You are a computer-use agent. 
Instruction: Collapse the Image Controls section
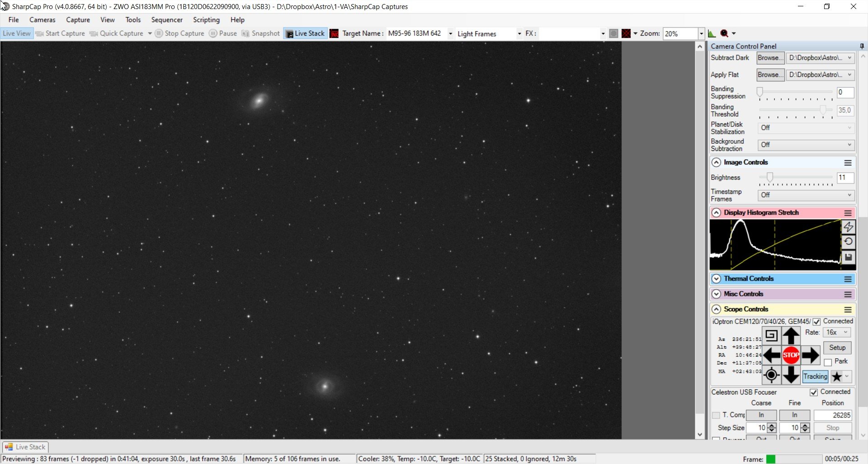tap(716, 163)
